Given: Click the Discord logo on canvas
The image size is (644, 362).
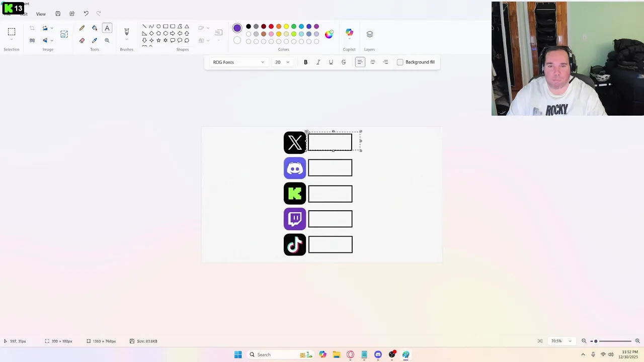Looking at the screenshot, I should click(x=295, y=168).
